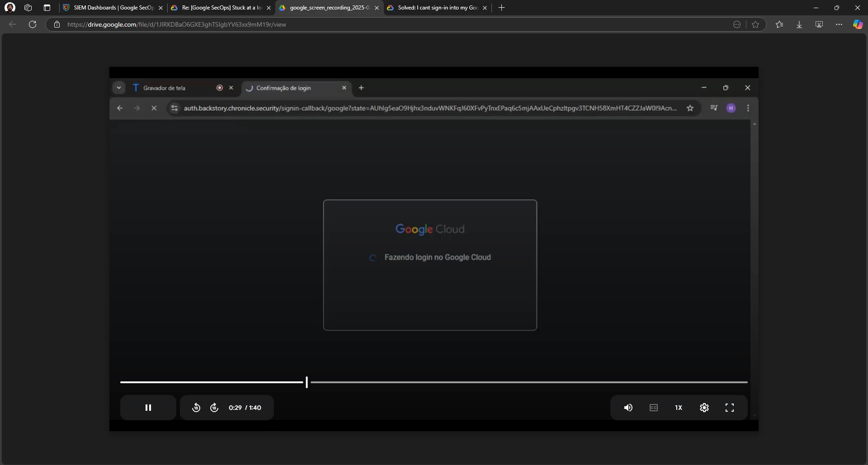Viewport: 868px width, 465px height.
Task: View site information lock icon
Action: pos(57,24)
